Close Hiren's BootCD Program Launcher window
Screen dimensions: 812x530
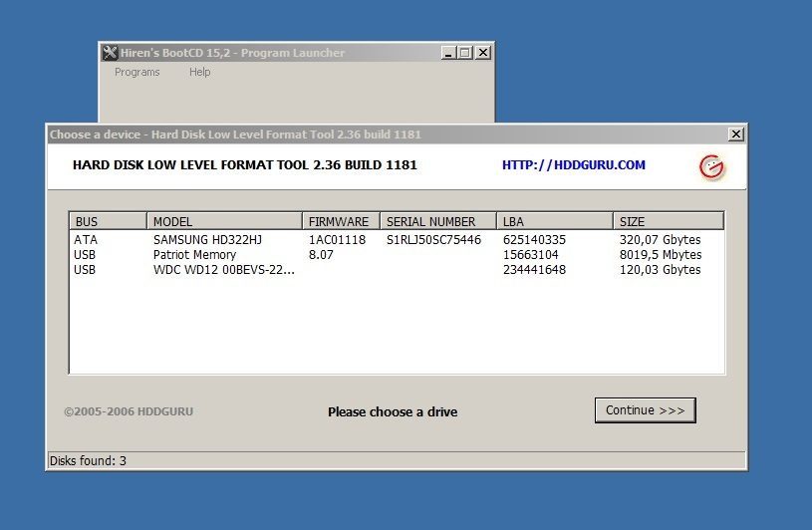click(483, 53)
